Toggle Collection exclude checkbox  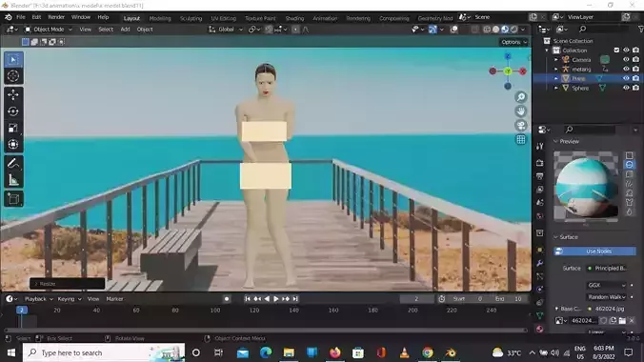click(616, 50)
